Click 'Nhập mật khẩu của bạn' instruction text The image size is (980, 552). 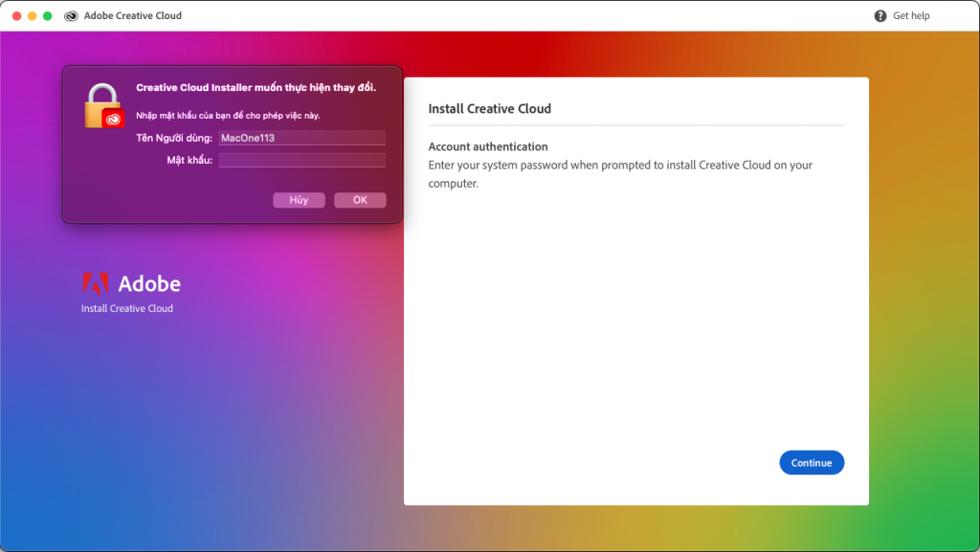228,116
